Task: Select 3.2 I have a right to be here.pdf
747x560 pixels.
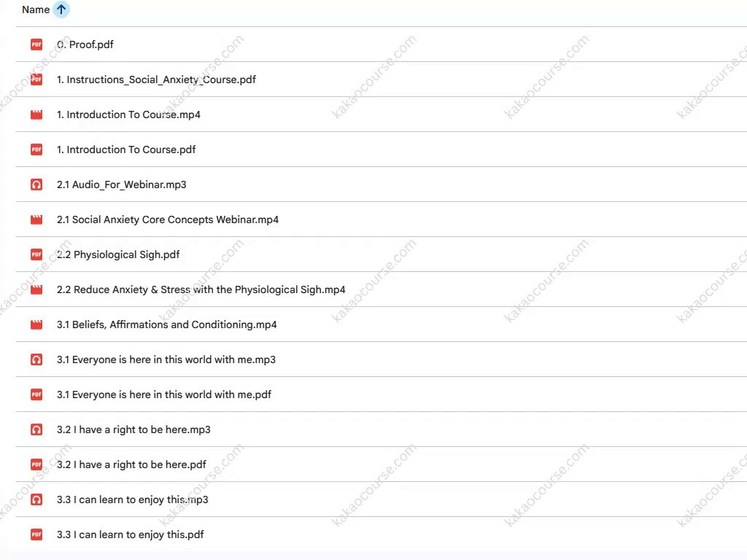Action: tap(131, 464)
